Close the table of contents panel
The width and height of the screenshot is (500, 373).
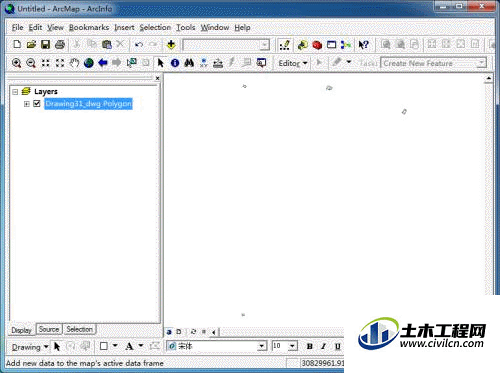[157, 78]
